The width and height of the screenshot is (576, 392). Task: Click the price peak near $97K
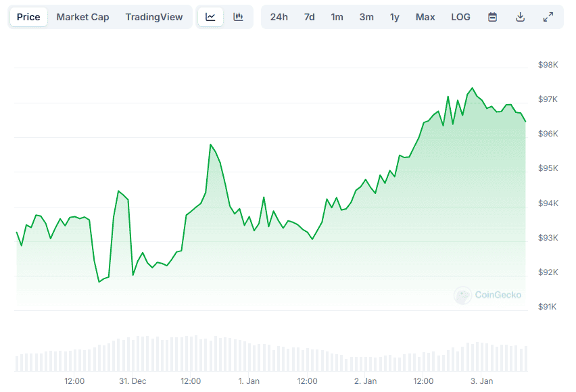(472, 88)
